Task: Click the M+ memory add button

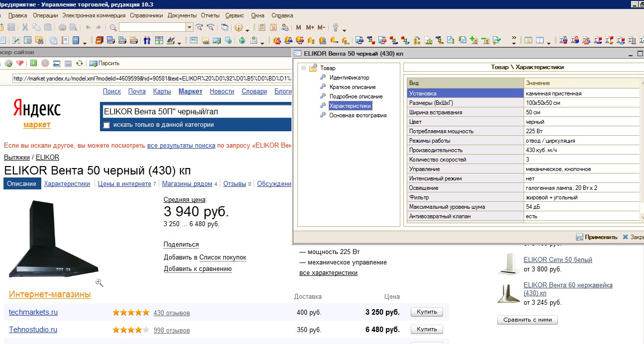Action: (310, 27)
